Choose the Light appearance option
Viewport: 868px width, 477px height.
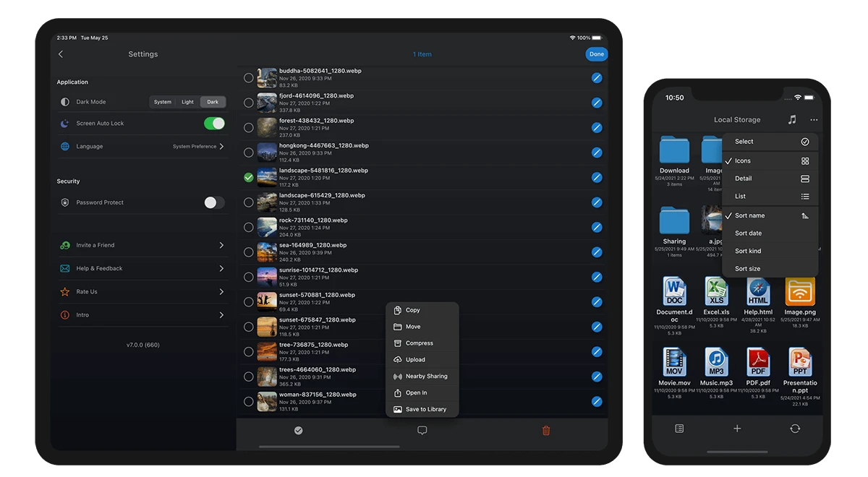coord(187,102)
